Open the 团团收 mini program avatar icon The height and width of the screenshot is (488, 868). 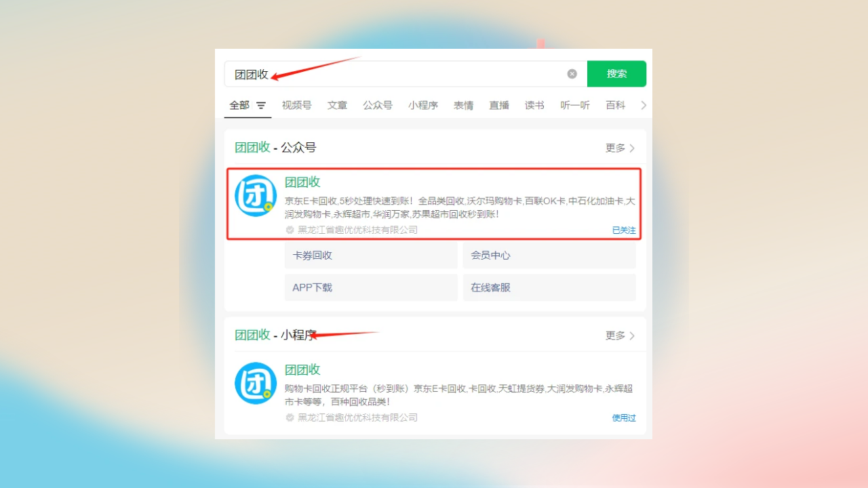[x=256, y=384]
